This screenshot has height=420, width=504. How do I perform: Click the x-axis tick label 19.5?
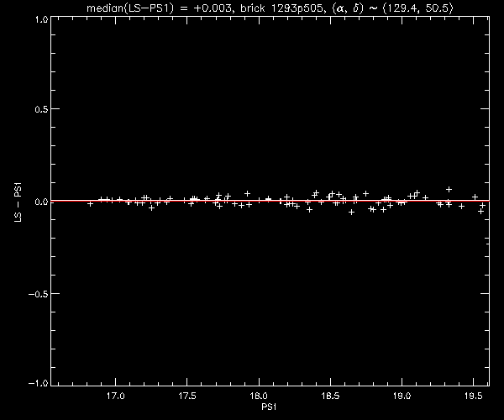tap(474, 396)
